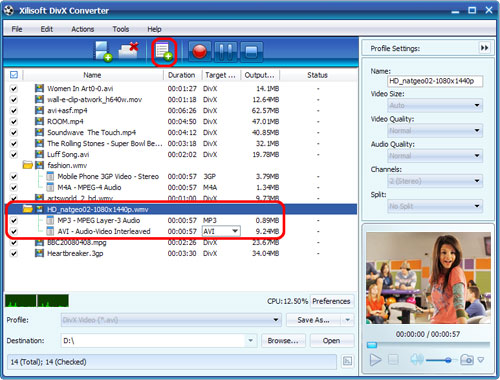Stop the preview playback
The height and width of the screenshot is (380, 500).
coord(393,360)
